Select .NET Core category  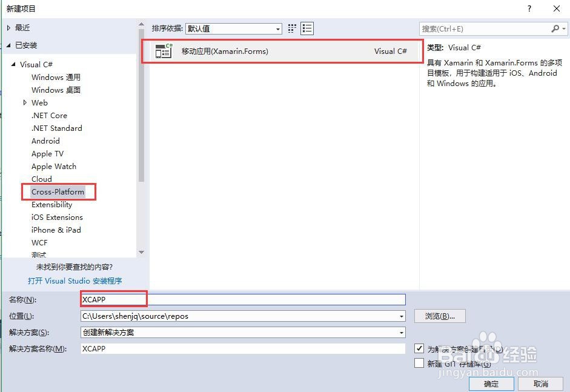[50, 115]
